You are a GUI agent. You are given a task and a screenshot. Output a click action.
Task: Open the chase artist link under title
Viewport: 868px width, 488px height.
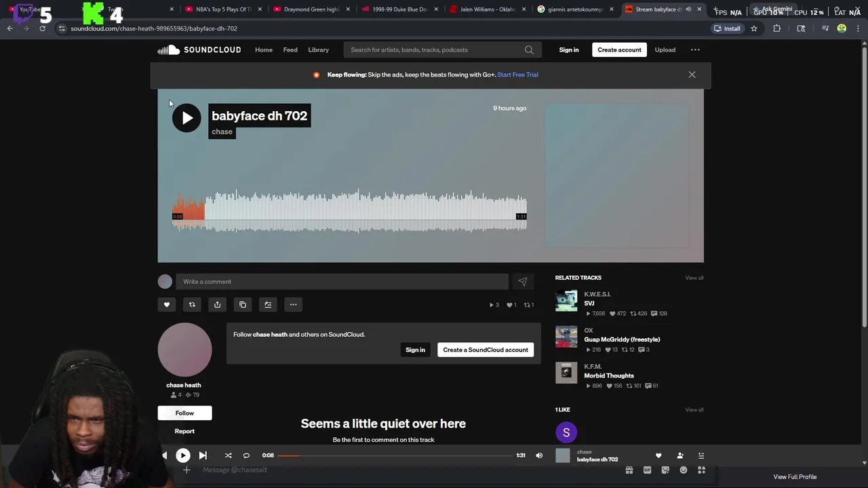click(x=222, y=131)
